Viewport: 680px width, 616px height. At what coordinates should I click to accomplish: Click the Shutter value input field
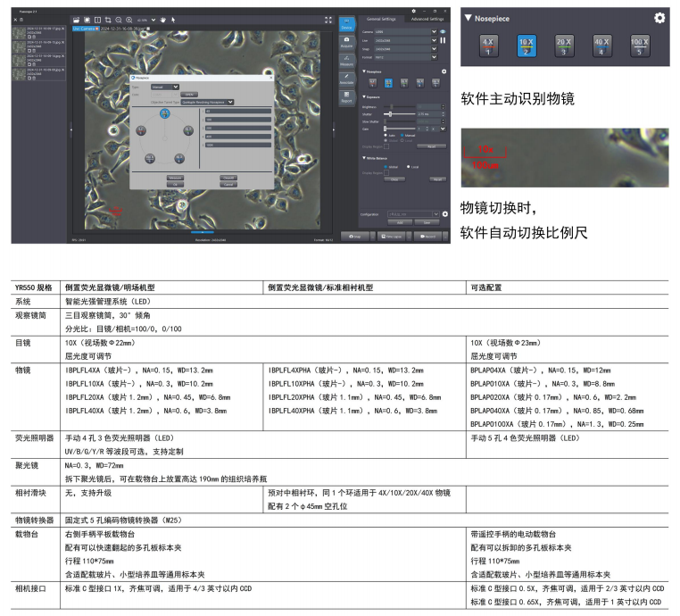coord(429,114)
